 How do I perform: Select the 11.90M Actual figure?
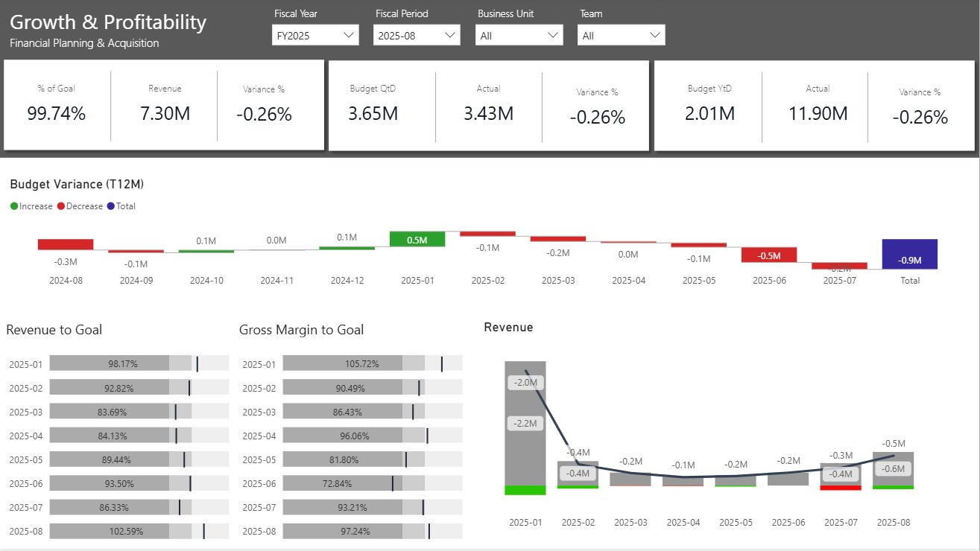coord(818,114)
